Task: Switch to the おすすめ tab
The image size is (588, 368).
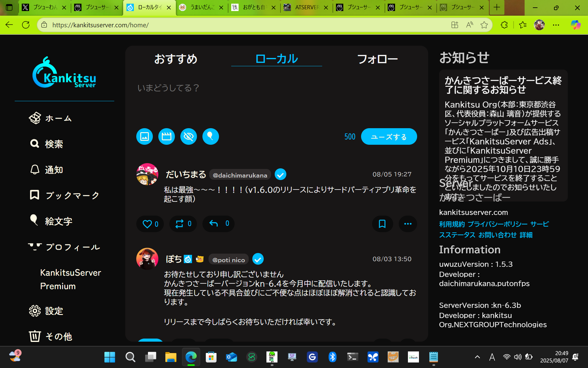Action: click(176, 59)
